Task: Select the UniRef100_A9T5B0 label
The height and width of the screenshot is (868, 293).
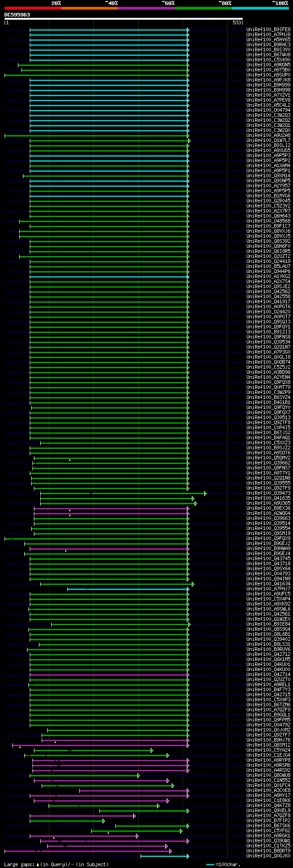Action: (x=268, y=70)
